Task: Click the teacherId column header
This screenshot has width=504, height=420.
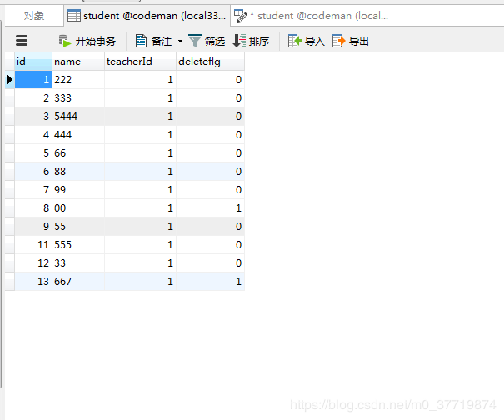Action: coord(140,62)
